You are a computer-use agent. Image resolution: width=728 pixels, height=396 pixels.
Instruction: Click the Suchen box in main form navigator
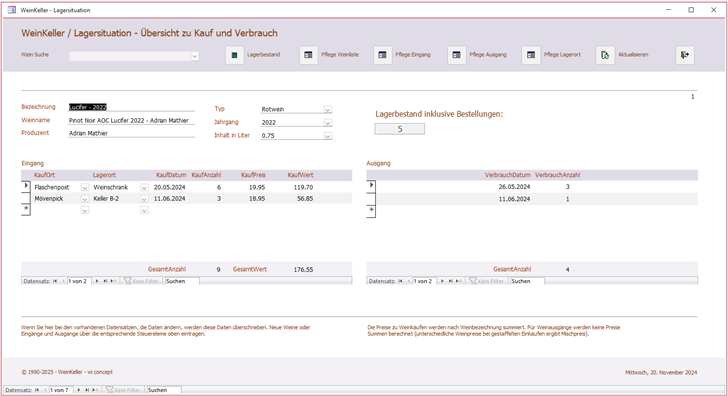pyautogui.click(x=164, y=390)
